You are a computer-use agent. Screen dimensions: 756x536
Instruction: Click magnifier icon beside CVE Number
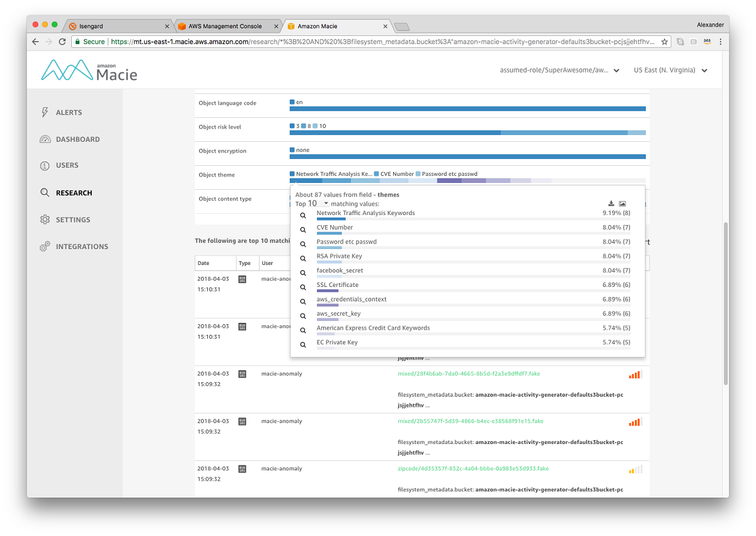(x=303, y=230)
